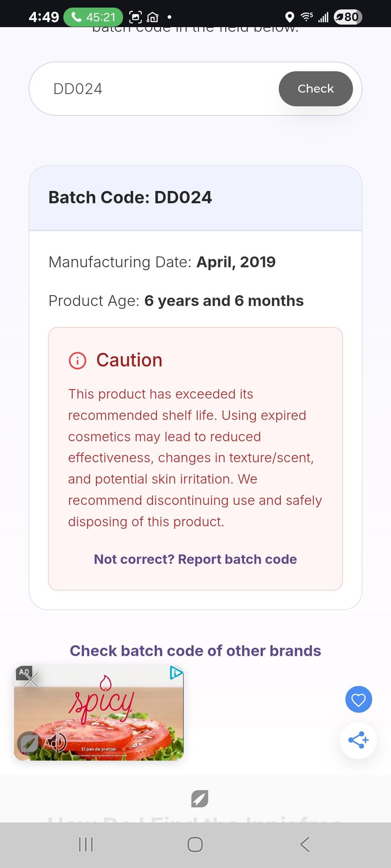Image resolution: width=391 pixels, height=868 pixels.
Task: Tap the ongoing call 45:21 pill
Action: click(93, 17)
